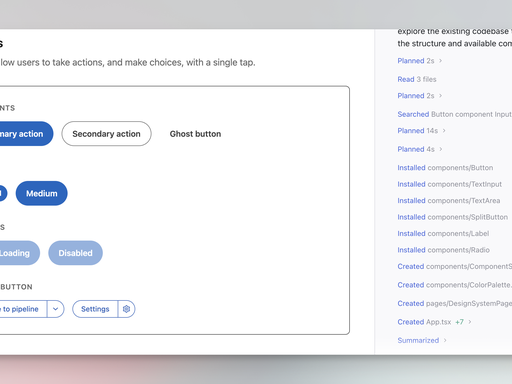Screen dimensions: 512x384
Task: Open Searched Button component entry
Action: point(455,114)
